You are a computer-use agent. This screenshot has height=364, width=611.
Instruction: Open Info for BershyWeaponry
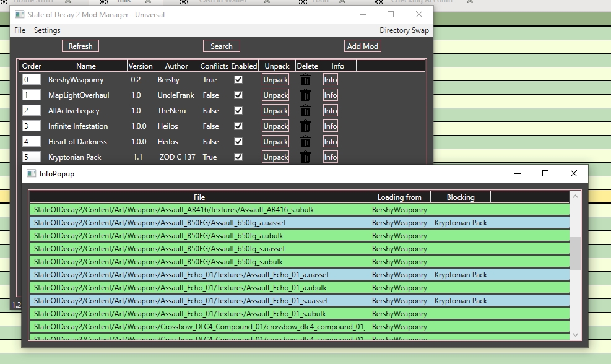click(331, 79)
